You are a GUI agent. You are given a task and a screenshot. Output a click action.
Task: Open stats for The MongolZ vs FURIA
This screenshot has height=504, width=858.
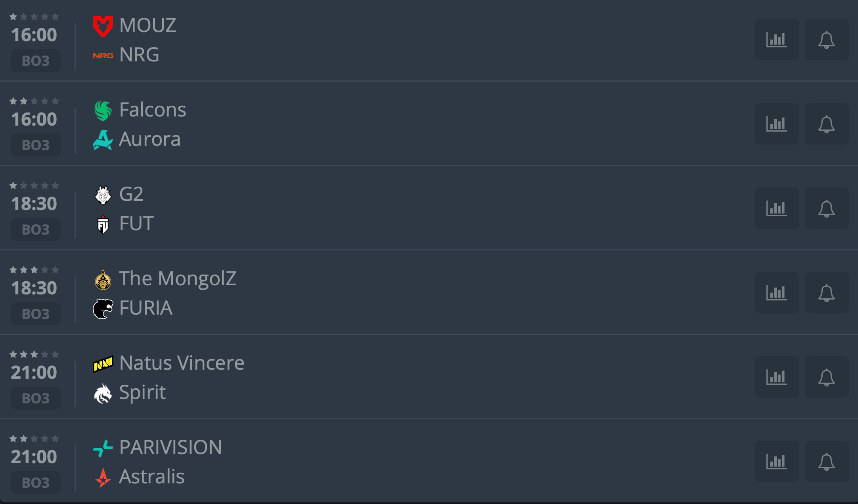(777, 293)
